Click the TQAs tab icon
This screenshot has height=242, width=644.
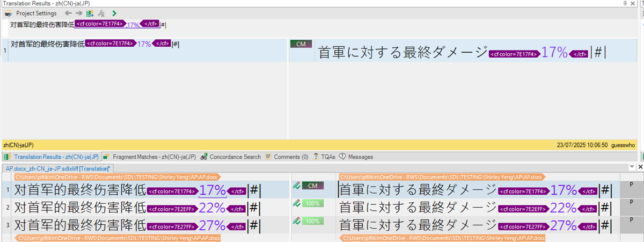point(316,157)
